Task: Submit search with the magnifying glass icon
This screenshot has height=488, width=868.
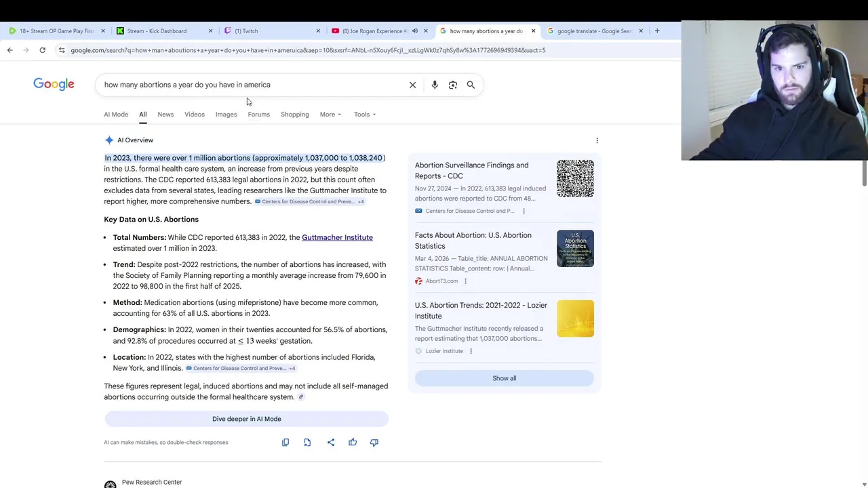Action: point(471,85)
